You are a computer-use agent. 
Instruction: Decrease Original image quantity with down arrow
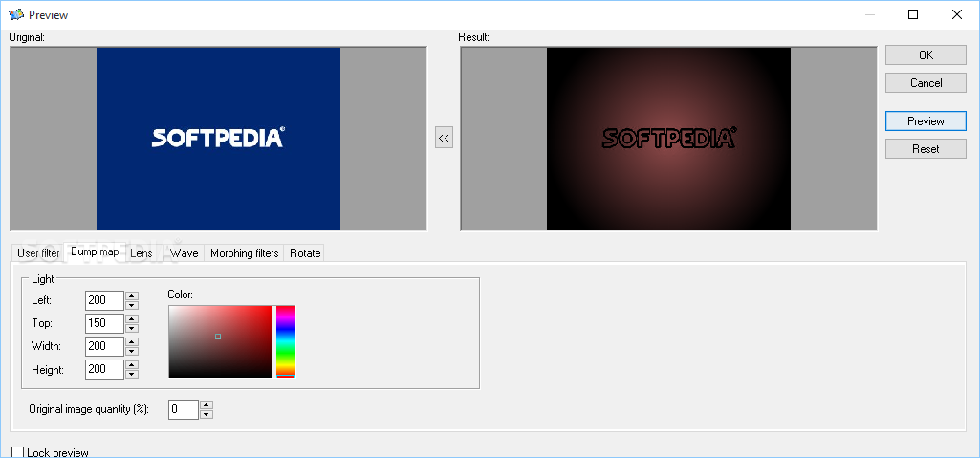(x=207, y=414)
